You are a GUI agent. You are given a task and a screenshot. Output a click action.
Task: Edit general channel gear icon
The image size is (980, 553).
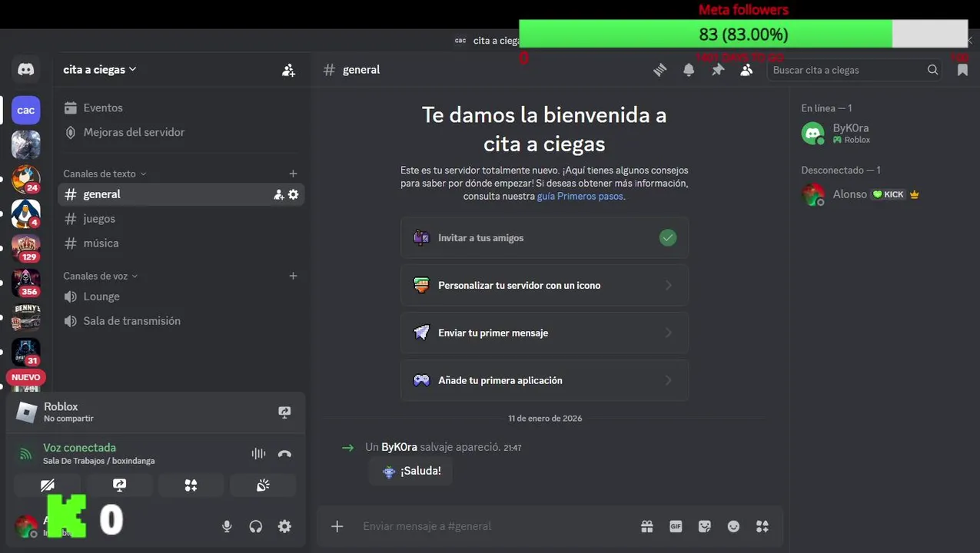click(293, 194)
